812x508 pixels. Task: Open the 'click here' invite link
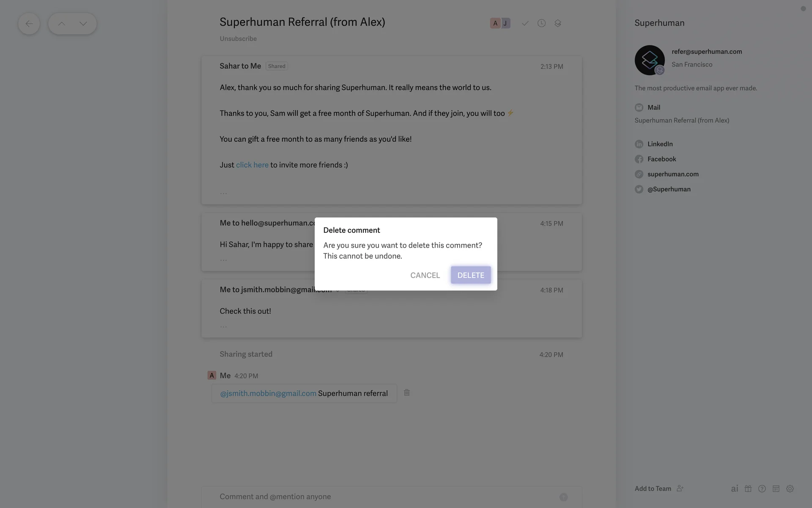(x=252, y=165)
